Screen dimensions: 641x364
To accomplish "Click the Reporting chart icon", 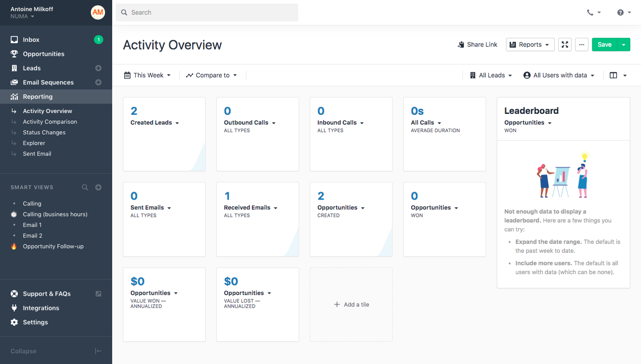I will pos(14,97).
